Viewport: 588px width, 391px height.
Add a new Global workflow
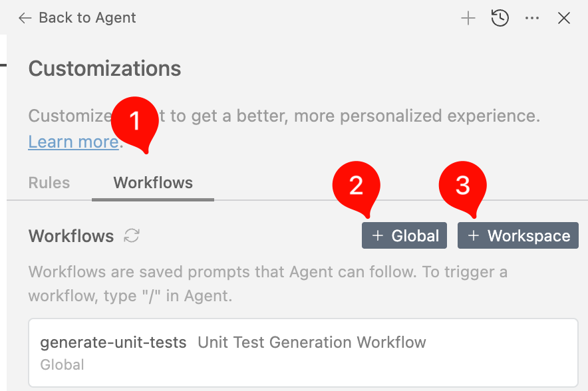click(x=404, y=235)
